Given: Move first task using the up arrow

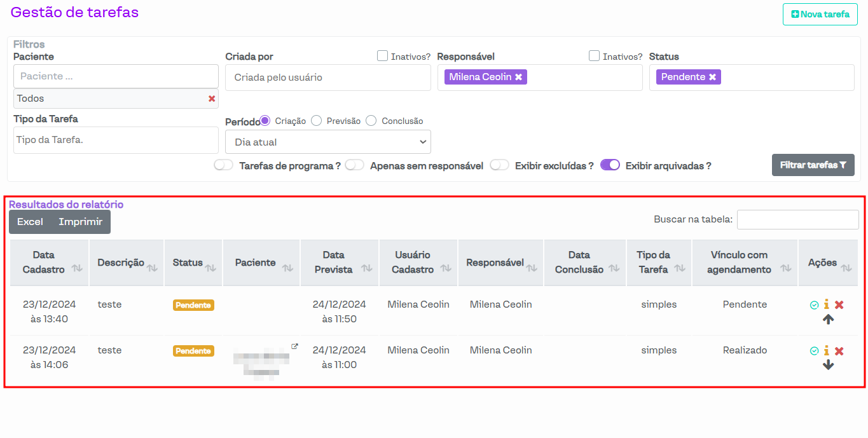Looking at the screenshot, I should pos(828,320).
